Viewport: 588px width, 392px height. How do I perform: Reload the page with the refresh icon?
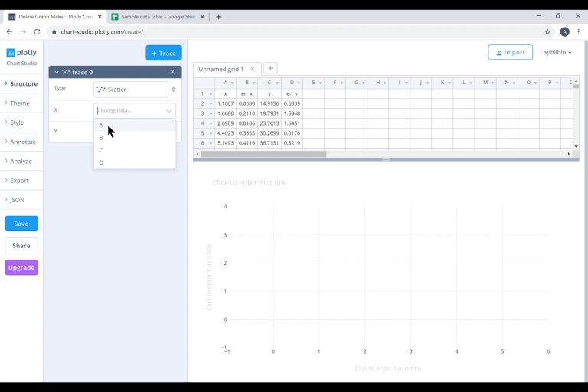click(37, 32)
